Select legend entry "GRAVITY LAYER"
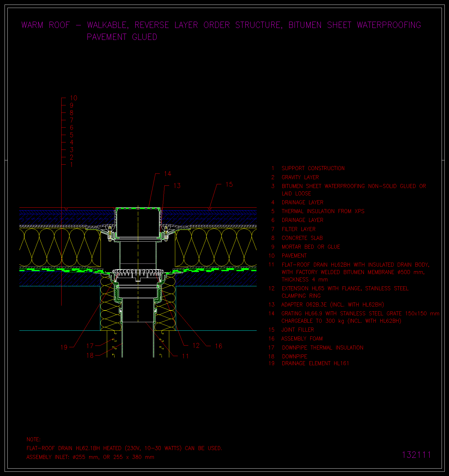Screen dimensions: 449x476 click(x=300, y=177)
